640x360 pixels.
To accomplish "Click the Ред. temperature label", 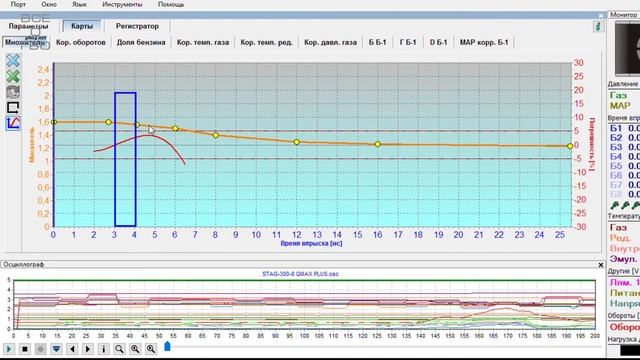I will pos(620,238).
